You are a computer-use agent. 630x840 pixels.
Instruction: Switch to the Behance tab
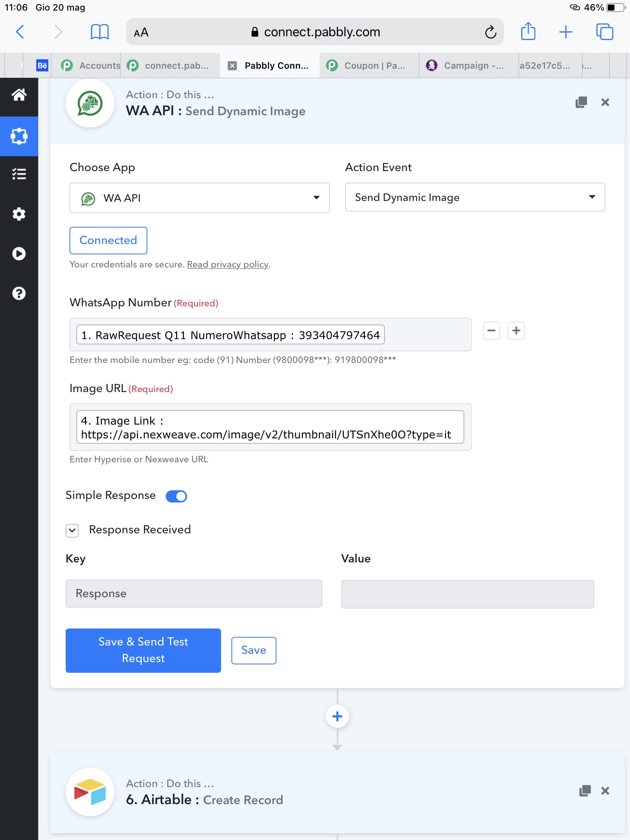point(42,66)
